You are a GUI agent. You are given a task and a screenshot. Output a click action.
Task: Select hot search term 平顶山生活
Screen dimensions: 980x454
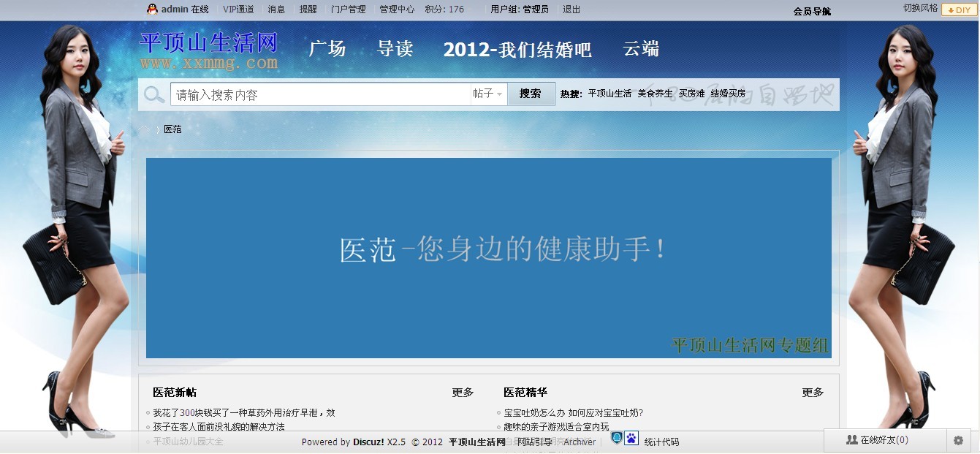pos(609,94)
